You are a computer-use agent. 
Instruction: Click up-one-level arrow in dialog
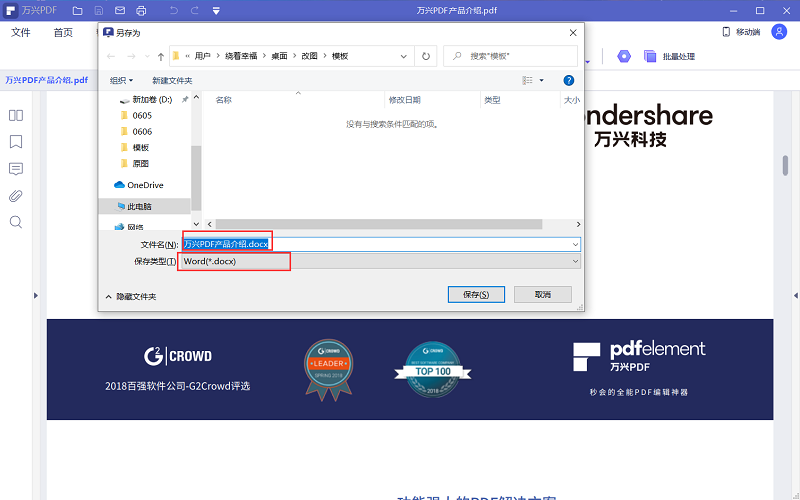pyautogui.click(x=161, y=56)
